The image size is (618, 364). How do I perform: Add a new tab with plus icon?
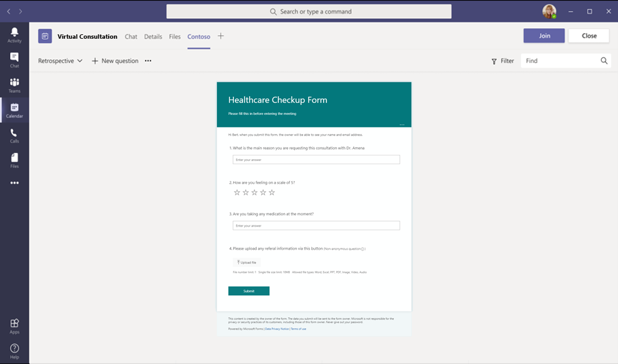[x=221, y=36]
